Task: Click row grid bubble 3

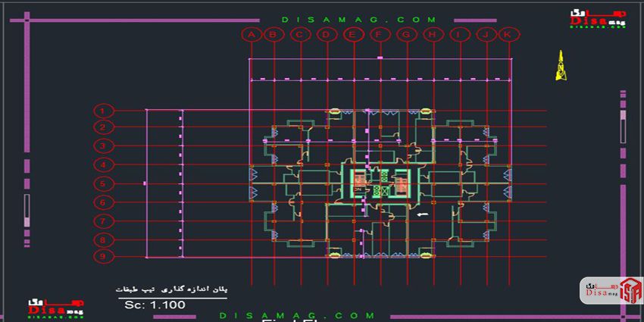Action: point(102,146)
